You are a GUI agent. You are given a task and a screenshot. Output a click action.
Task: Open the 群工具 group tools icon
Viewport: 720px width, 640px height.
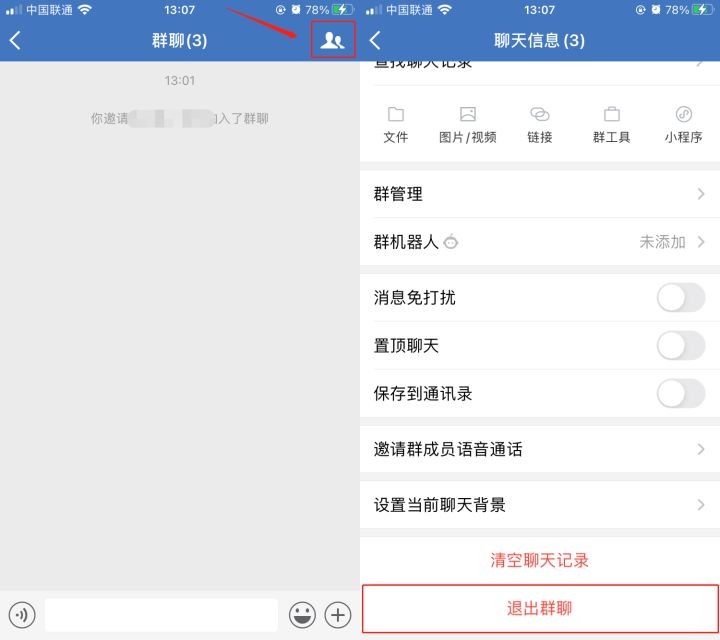click(x=611, y=114)
